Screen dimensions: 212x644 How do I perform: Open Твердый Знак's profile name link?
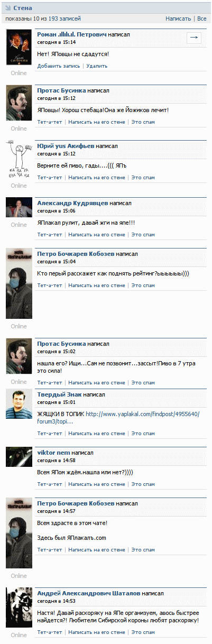59,394
